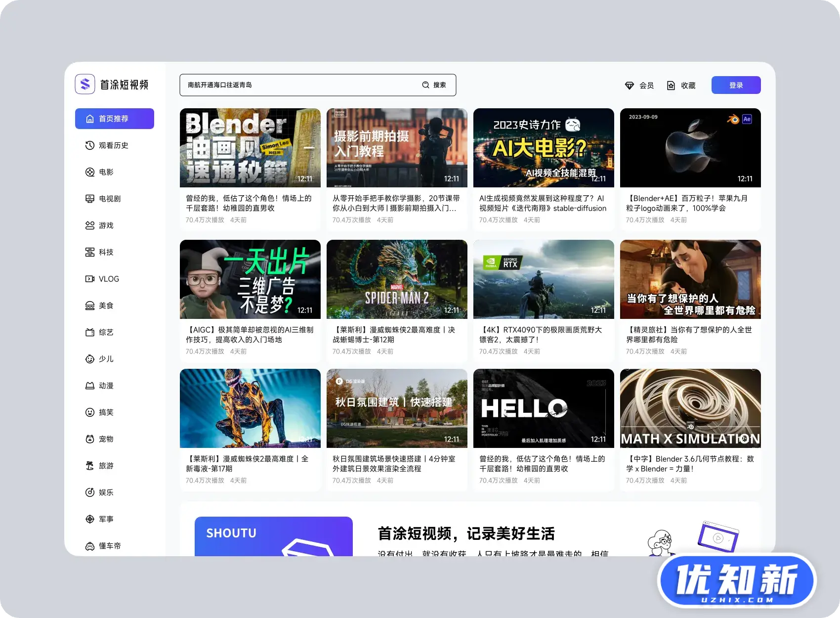840x618 pixels.
Task: Open the Blender 油画风 速通秘籍 video thumbnail
Action: tap(250, 148)
